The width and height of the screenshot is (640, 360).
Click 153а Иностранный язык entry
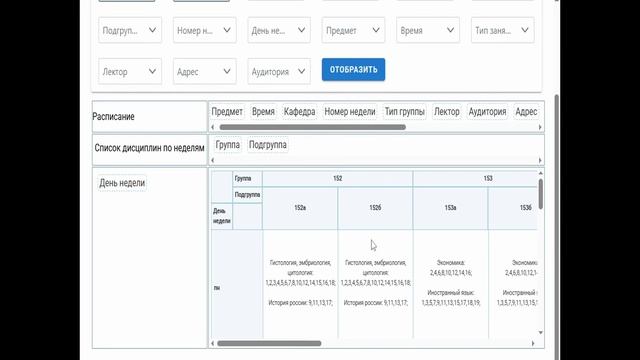451,298
